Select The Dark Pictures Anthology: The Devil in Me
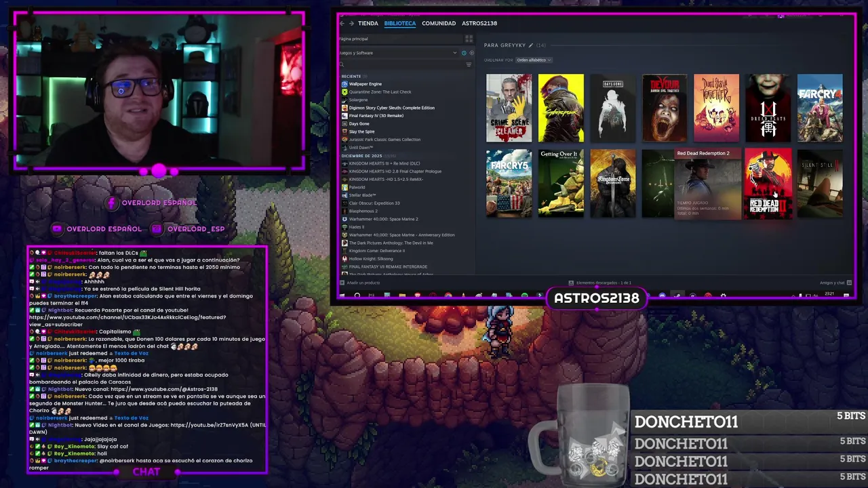This screenshot has width=868, height=488. [391, 243]
